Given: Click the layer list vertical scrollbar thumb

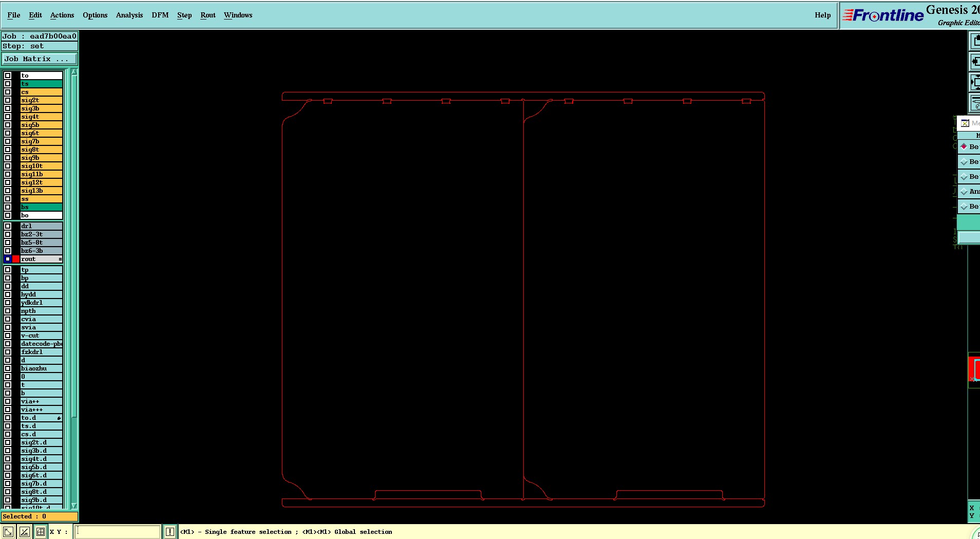Looking at the screenshot, I should [x=74, y=247].
